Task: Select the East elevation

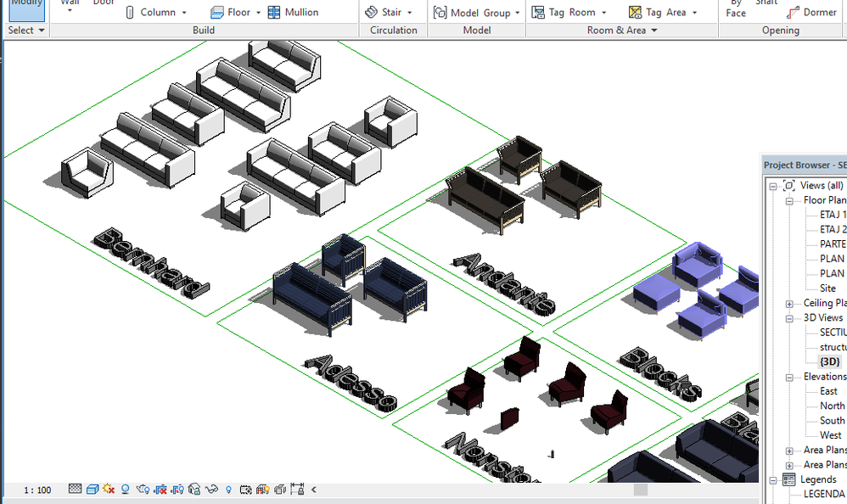Action: tap(828, 391)
